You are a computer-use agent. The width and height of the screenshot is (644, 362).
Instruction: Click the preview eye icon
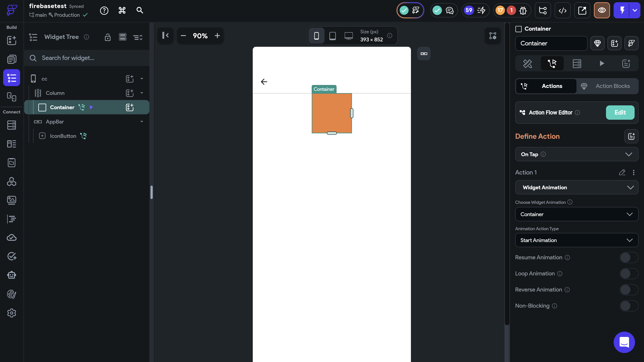[x=602, y=10]
